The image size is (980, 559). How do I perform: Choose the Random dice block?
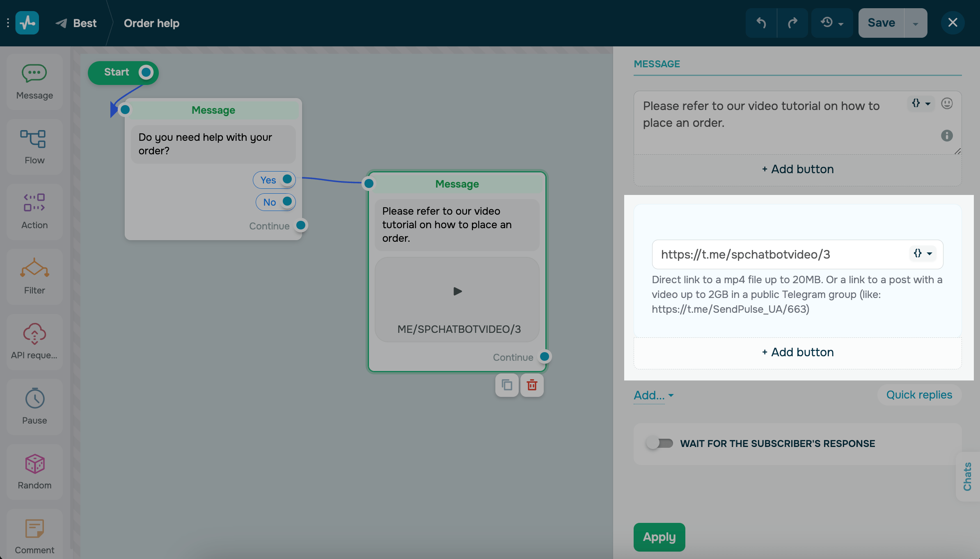click(x=34, y=471)
